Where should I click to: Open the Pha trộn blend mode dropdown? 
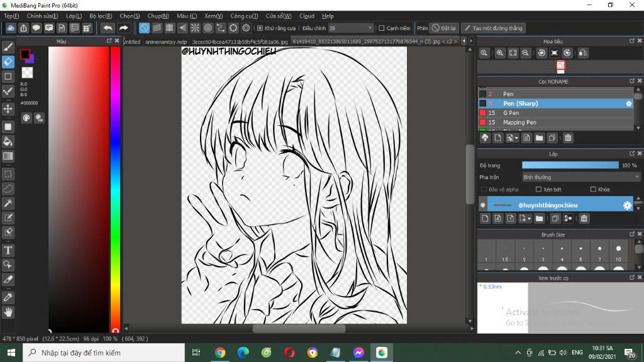coord(580,177)
